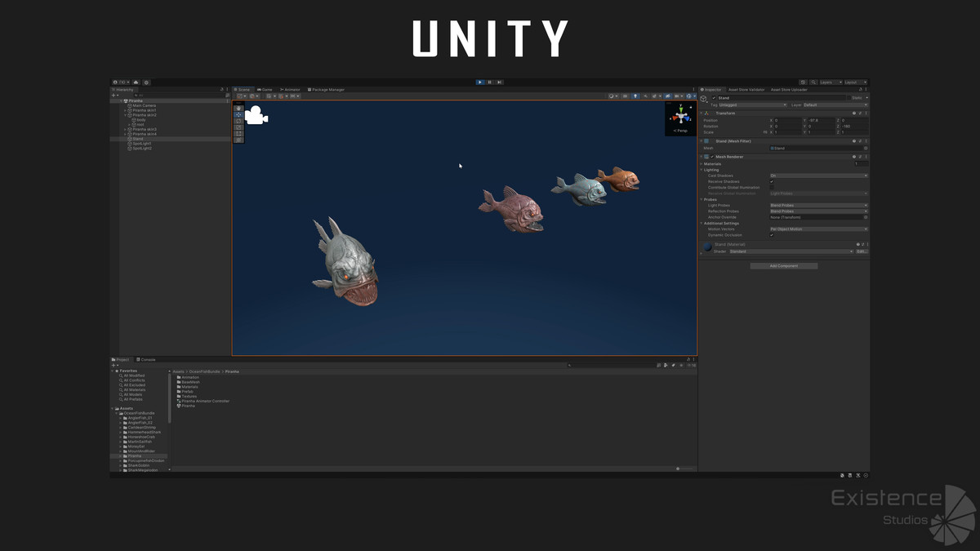Select the Move tool in the Scene toolbar
The height and width of the screenshot is (551, 980).
coord(238,113)
